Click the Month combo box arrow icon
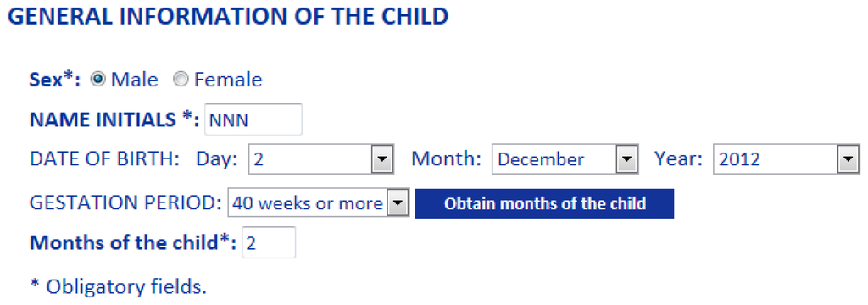This screenshot has height=305, width=868. 626,159
